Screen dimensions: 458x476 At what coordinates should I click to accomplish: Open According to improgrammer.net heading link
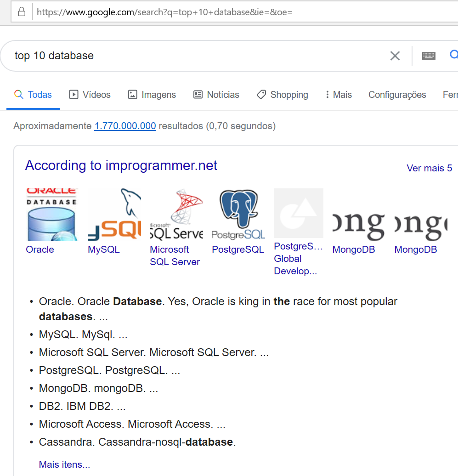[x=121, y=165]
